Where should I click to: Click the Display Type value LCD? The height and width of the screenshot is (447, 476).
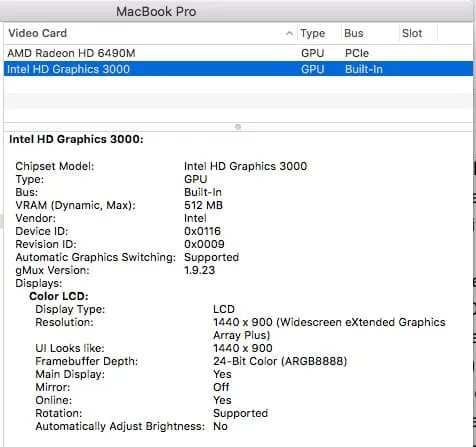224,309
